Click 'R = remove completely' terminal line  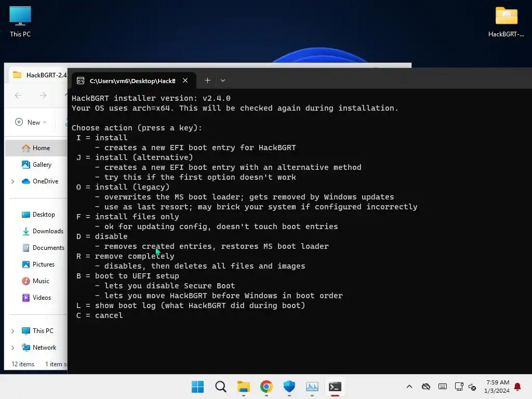point(125,256)
